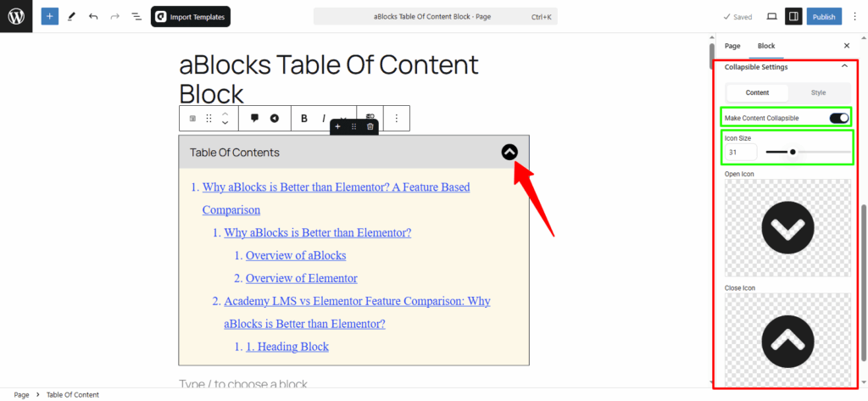868x401 pixels.
Task: Open the top-right Options three-dot menu
Action: [x=855, y=17]
